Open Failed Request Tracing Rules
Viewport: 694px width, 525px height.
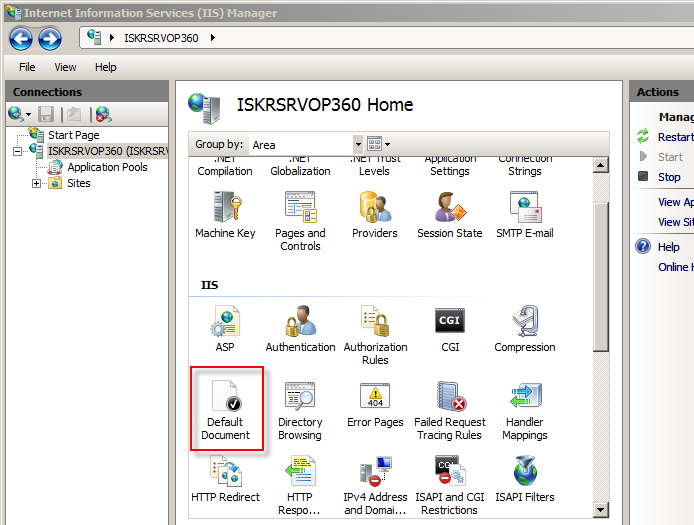450,410
